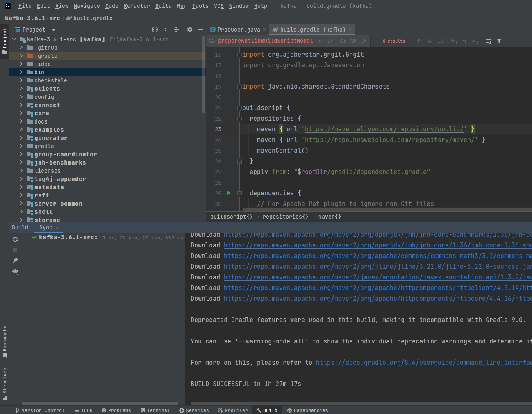Toggle Words option W in search
Screen dimensions: 532x414
click(354, 41)
